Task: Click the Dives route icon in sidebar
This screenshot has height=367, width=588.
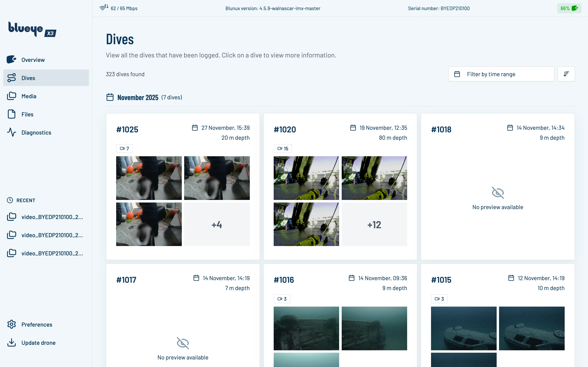Action: click(11, 78)
